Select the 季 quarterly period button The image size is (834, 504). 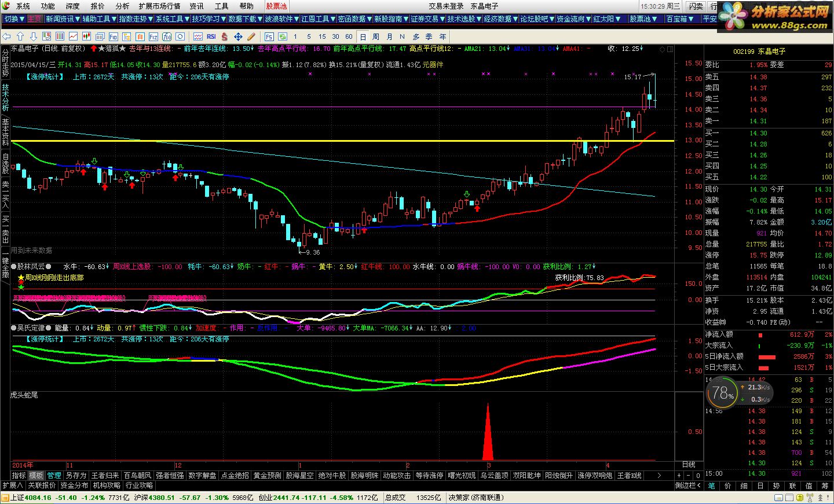(429, 36)
